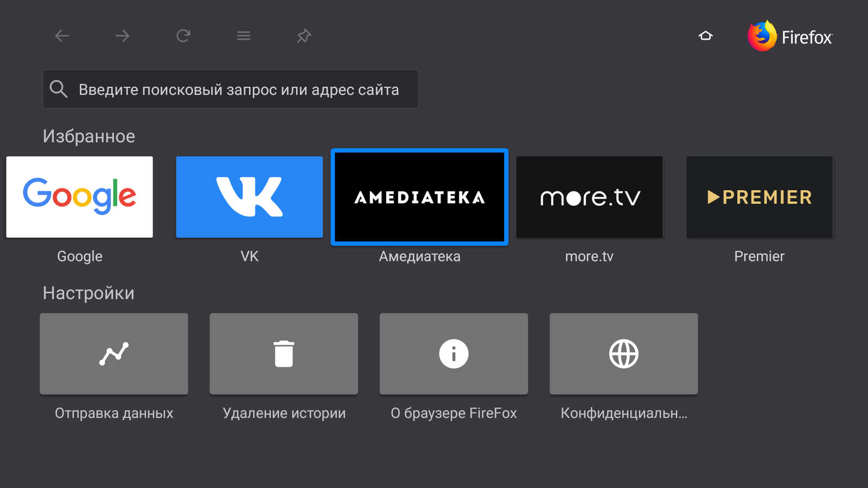Image resolution: width=868 pixels, height=488 pixels.
Task: Open the Premier favorite tile
Action: coord(759,197)
